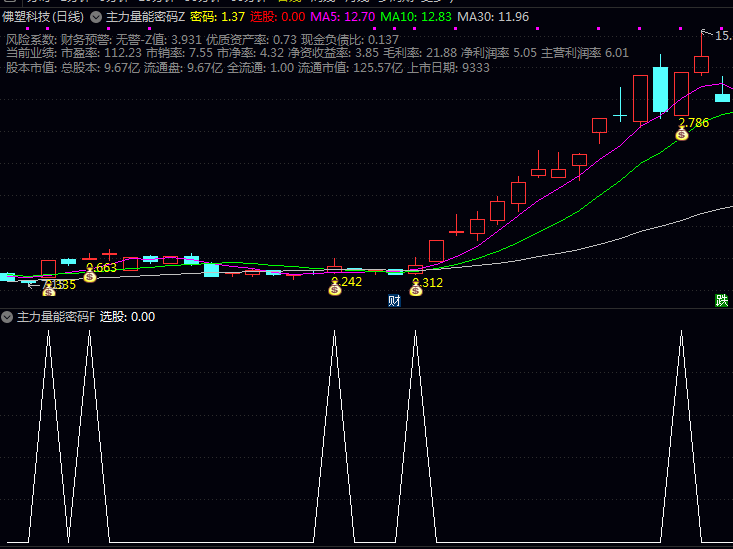Click the 市盈率 112.23 data field
The width and height of the screenshot is (733, 549).
tap(101, 52)
